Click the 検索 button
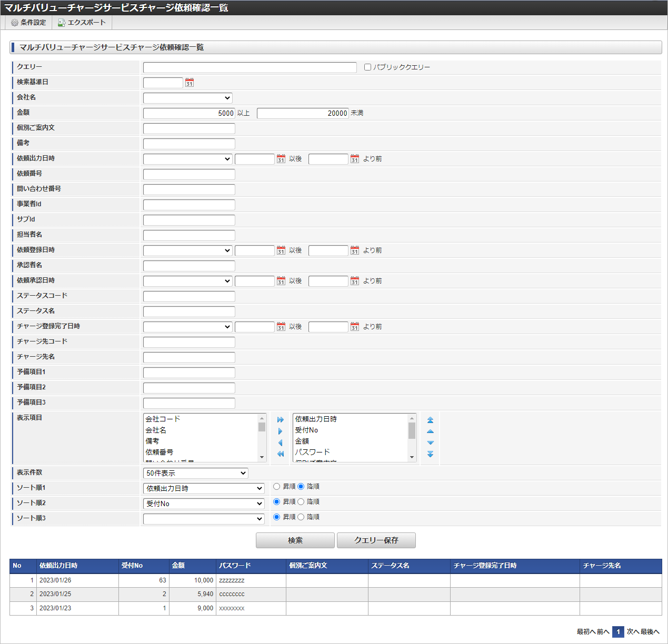The height and width of the screenshot is (644, 668). 295,540
